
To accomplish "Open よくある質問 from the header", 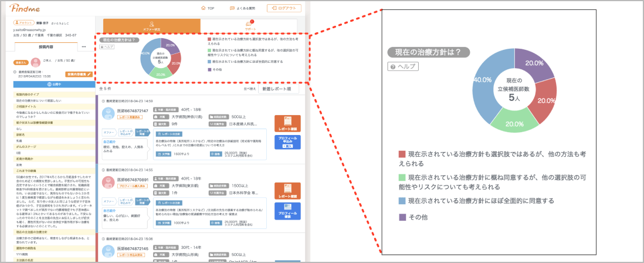I will 242,8.
